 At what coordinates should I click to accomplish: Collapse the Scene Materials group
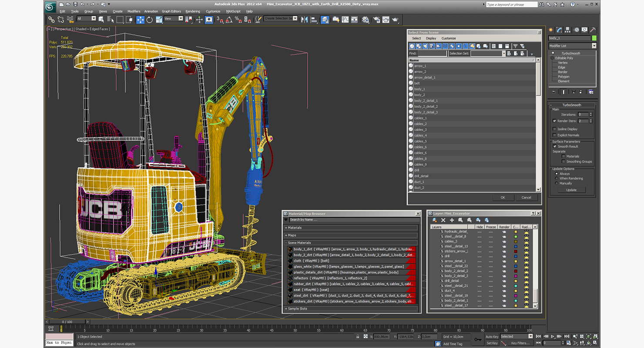tap(351, 243)
